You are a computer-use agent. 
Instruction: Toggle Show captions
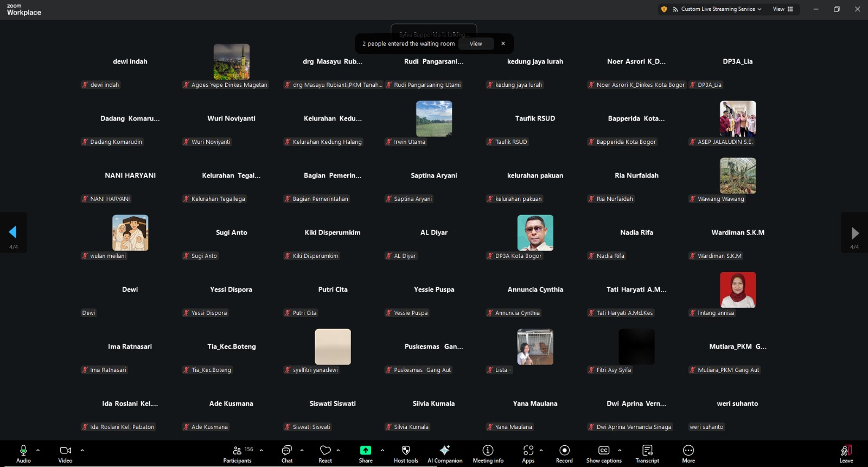click(604, 454)
